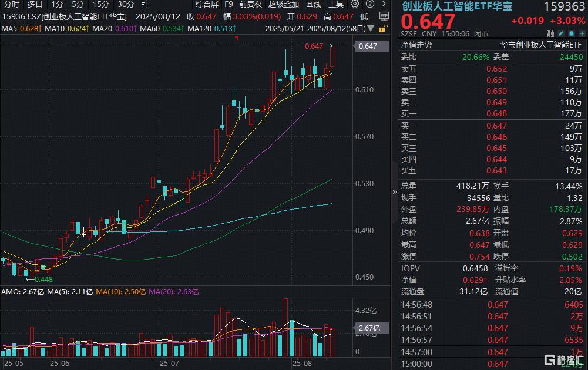The height and width of the screenshot is (370, 588).
Task: Toggle the date range lock icon
Action: (x=382, y=29)
